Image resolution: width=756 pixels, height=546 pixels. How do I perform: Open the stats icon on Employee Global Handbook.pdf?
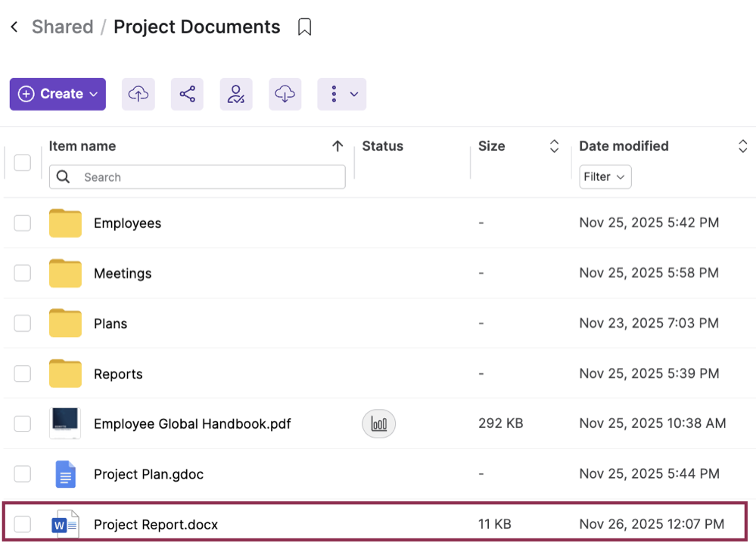coord(378,423)
